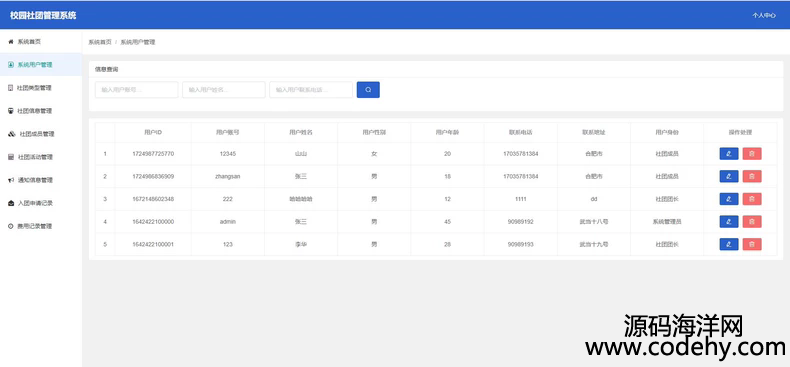Open 社团成员管理 sidebar item
Screen dimensions: 790x367
pyautogui.click(x=41, y=134)
